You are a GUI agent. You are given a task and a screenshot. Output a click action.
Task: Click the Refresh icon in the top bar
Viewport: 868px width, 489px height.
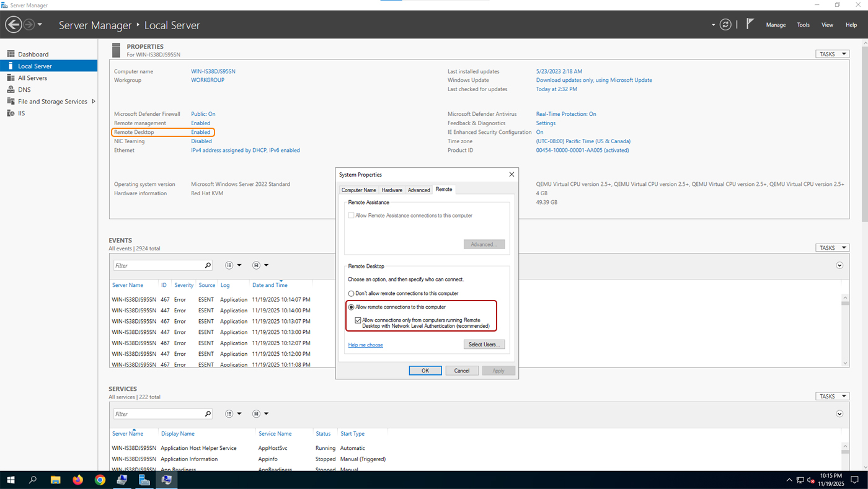pyautogui.click(x=725, y=25)
